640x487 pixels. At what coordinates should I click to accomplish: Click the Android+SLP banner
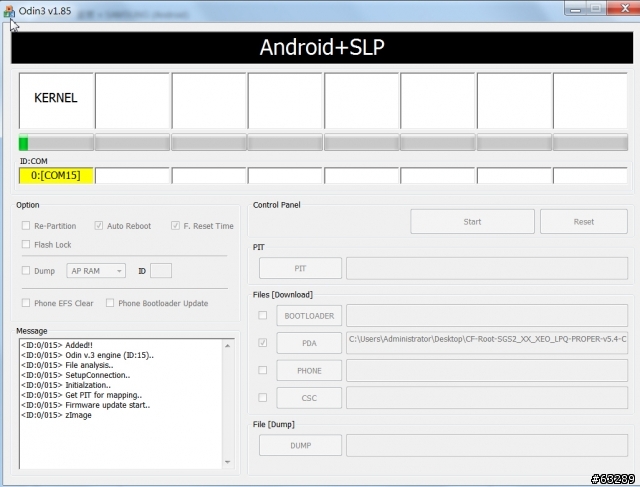pyautogui.click(x=322, y=47)
